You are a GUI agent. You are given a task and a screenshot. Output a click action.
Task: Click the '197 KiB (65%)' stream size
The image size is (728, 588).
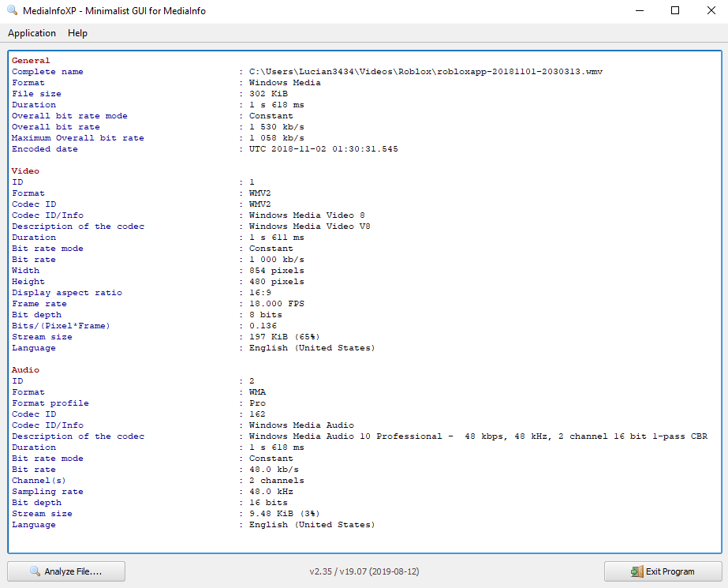[285, 337]
